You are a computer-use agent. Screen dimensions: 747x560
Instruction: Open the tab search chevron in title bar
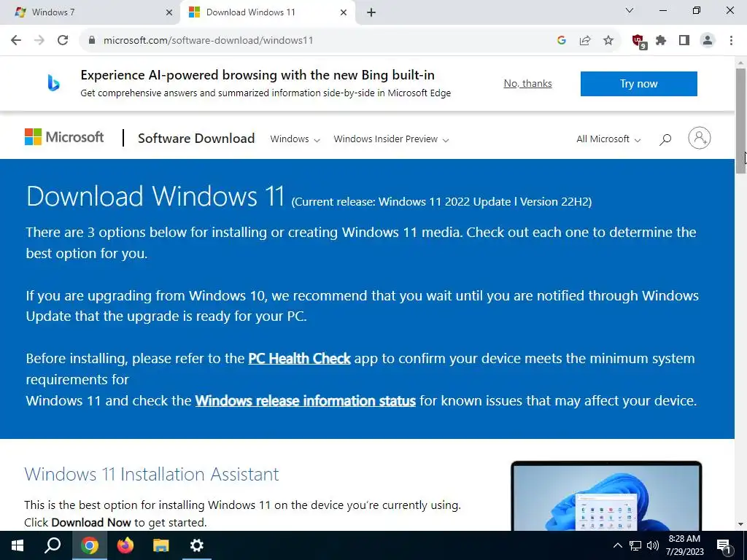pyautogui.click(x=630, y=10)
